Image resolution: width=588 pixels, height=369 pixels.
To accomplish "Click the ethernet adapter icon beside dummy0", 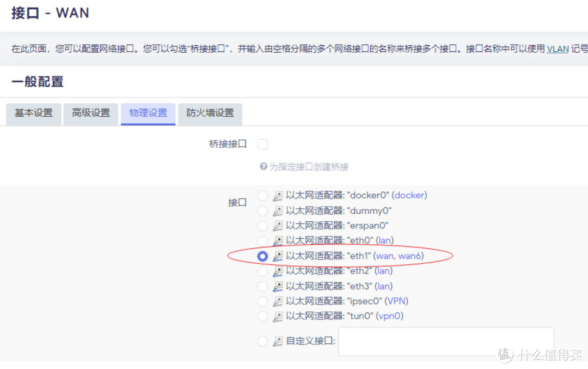I will 278,210.
